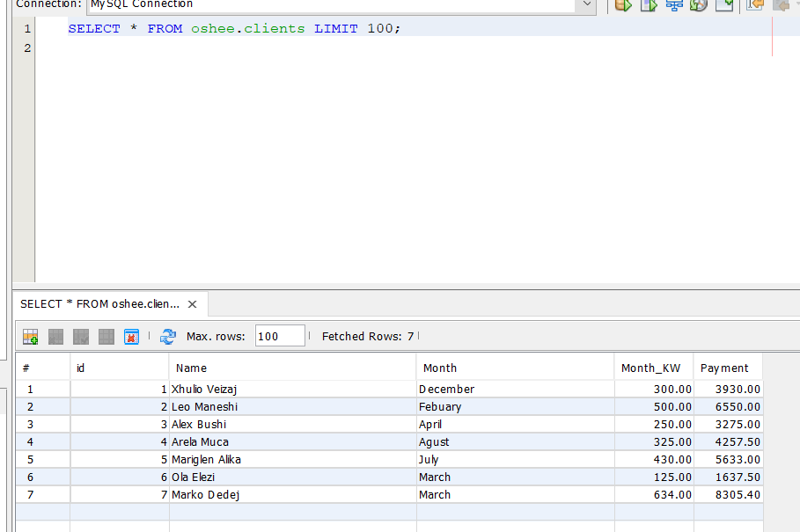This screenshot has width=800, height=532.
Task: Open the MySQL Connection dropdown
Action: 587,4
